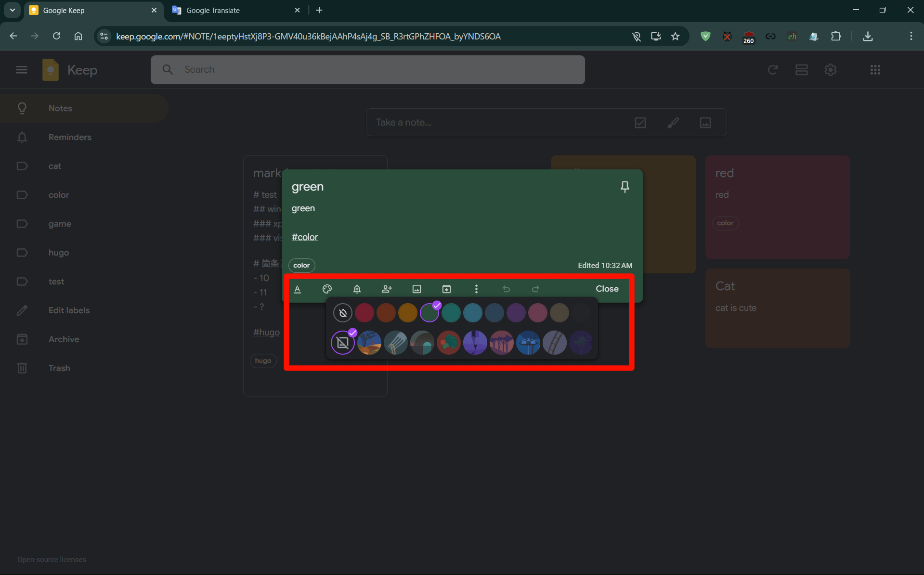Pick the red leafy-plant background image

(449, 343)
